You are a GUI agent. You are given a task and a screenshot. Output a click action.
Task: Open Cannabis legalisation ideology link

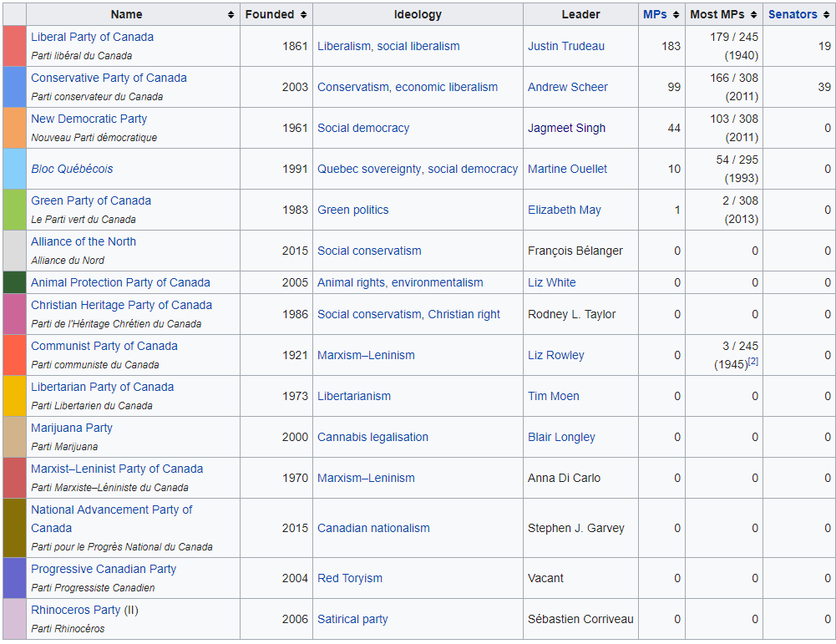(x=372, y=438)
